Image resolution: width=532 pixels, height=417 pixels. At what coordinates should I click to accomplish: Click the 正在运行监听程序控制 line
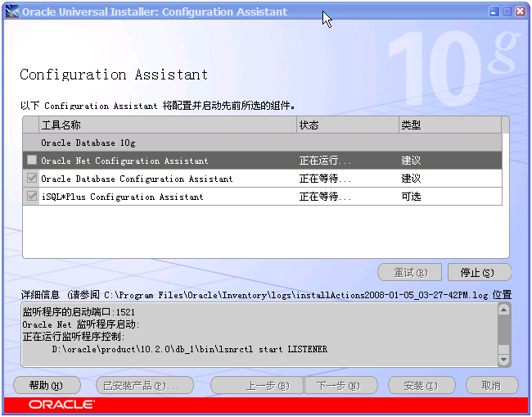click(x=74, y=337)
